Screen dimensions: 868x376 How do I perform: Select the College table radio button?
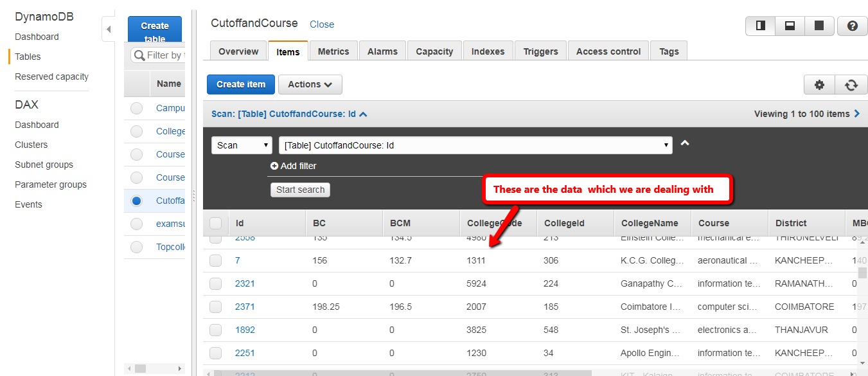coord(136,131)
